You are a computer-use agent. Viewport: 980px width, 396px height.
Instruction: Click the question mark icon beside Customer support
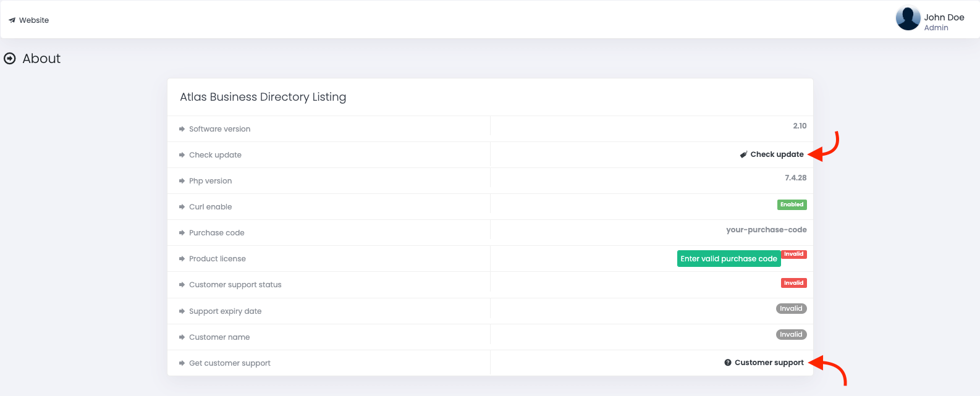(x=728, y=363)
